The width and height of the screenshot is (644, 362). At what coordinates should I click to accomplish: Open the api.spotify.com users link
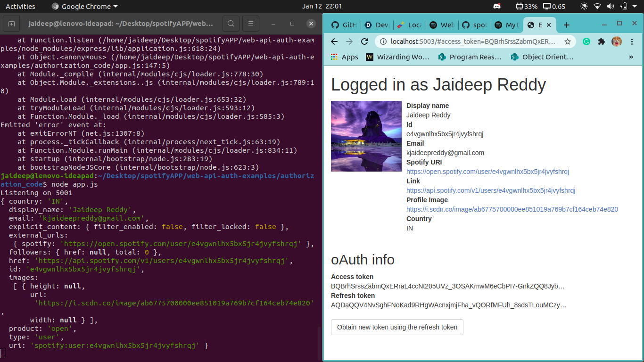491,190
